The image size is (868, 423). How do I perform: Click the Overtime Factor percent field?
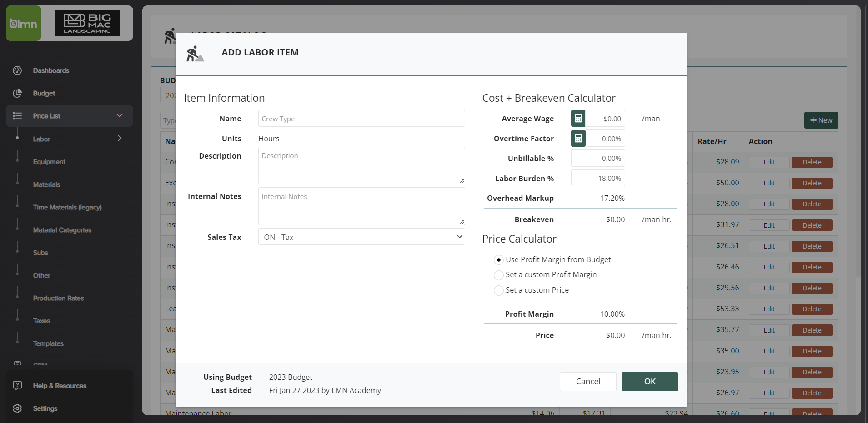pos(605,139)
